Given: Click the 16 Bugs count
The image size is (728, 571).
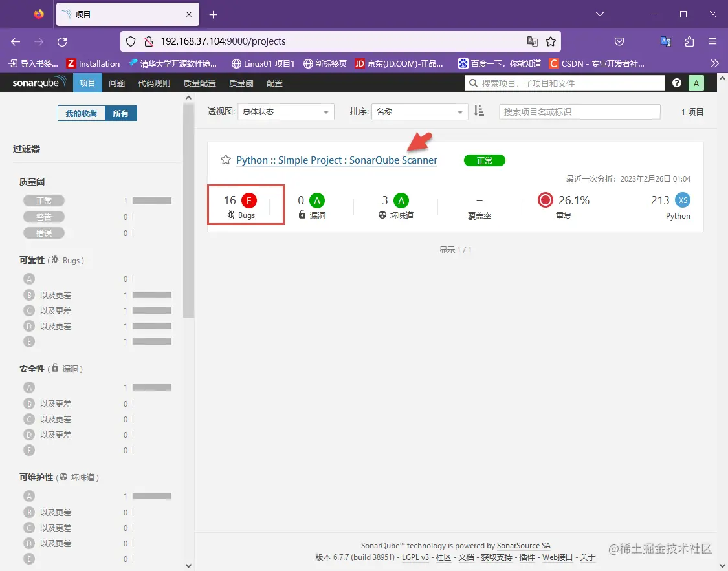Looking at the screenshot, I should pyautogui.click(x=230, y=200).
